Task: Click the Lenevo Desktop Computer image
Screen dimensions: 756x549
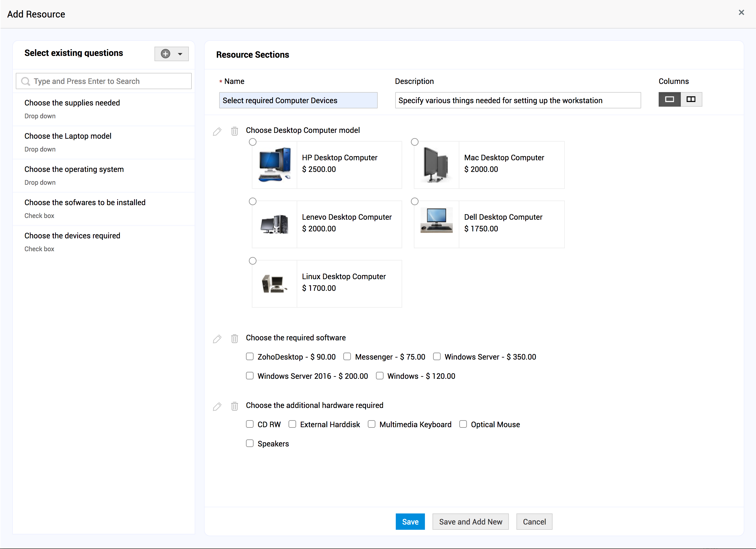Action: pyautogui.click(x=275, y=224)
